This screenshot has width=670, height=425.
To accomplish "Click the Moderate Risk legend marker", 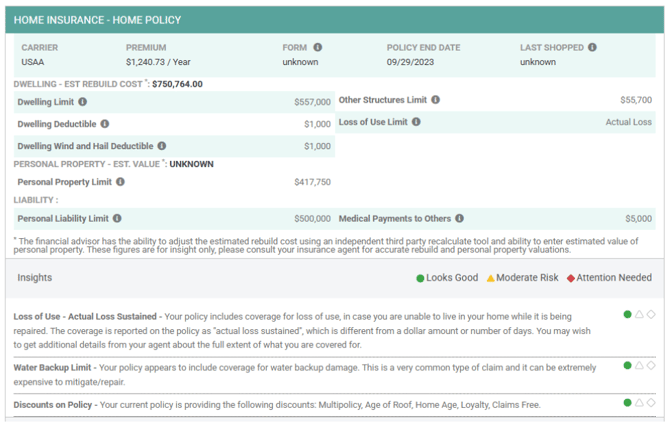I will tap(491, 278).
